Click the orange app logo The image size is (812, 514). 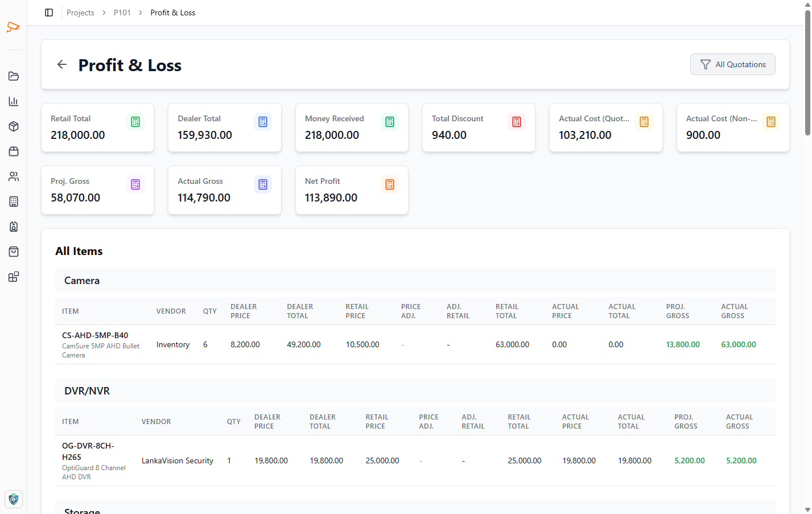[13, 27]
